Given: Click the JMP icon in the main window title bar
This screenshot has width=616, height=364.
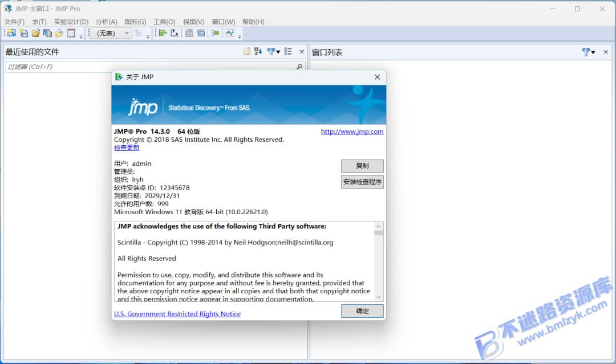Looking at the screenshot, I should 8,9.
